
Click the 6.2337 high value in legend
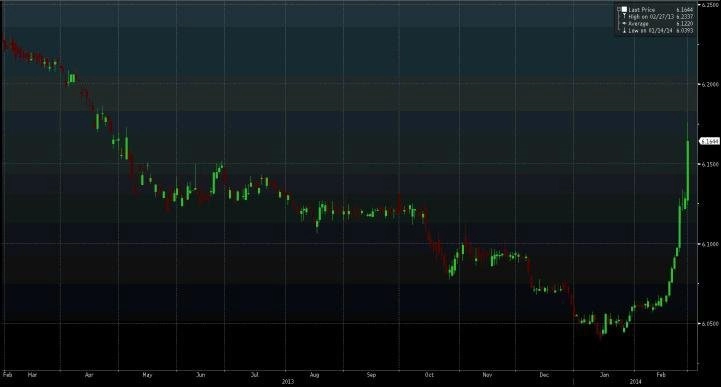[685, 17]
